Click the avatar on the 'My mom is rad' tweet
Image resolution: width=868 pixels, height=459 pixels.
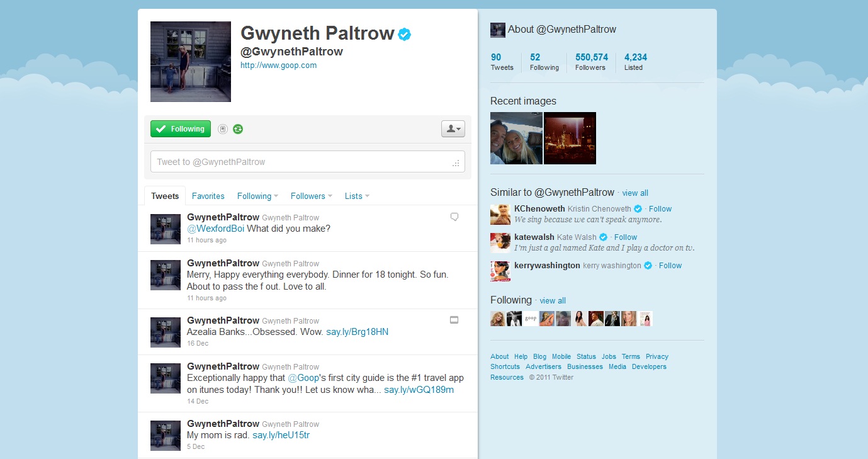click(x=166, y=436)
